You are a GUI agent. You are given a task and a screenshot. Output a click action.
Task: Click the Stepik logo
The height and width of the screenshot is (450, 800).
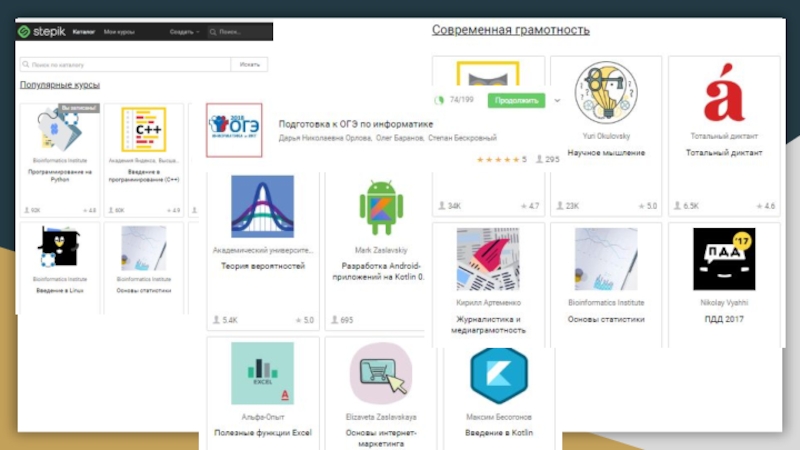pyautogui.click(x=42, y=32)
